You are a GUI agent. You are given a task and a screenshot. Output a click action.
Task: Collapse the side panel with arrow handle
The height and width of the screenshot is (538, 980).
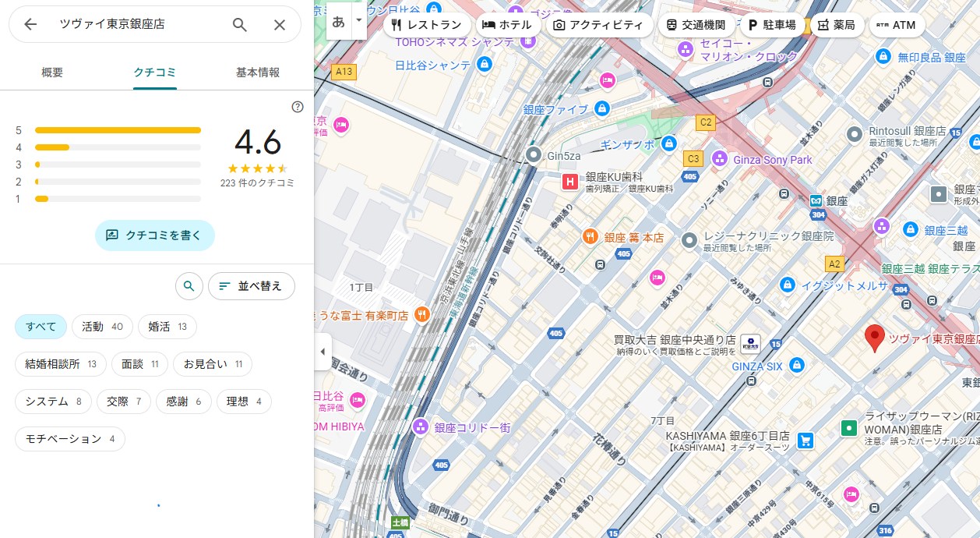(323, 352)
